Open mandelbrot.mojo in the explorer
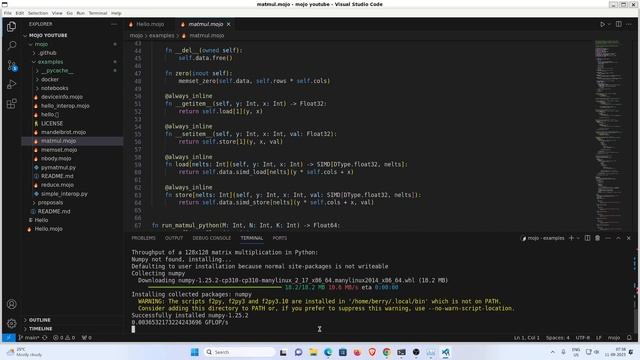Screen dimensions: 640x360 (63, 132)
